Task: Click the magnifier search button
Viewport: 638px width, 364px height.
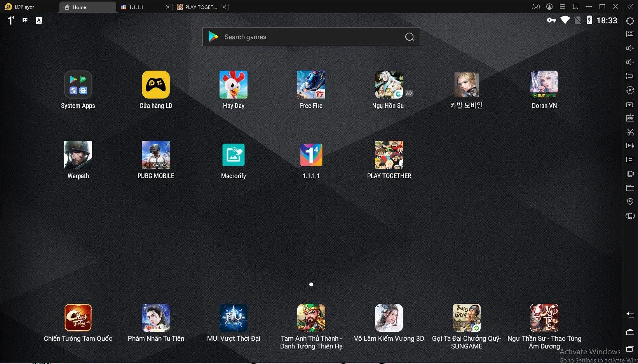Action: point(409,37)
